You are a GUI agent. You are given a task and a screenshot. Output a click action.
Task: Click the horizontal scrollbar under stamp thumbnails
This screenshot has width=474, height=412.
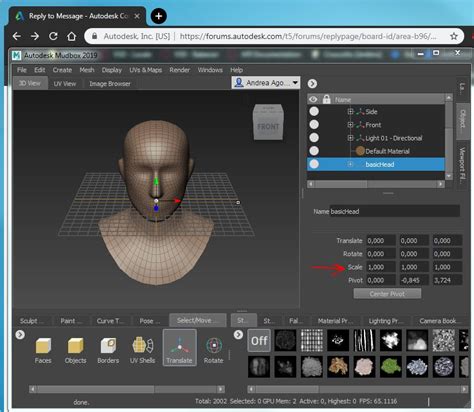[357, 389]
